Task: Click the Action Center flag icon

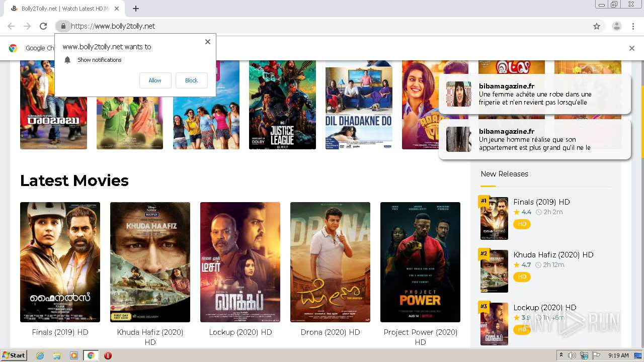Action: [x=596, y=355]
